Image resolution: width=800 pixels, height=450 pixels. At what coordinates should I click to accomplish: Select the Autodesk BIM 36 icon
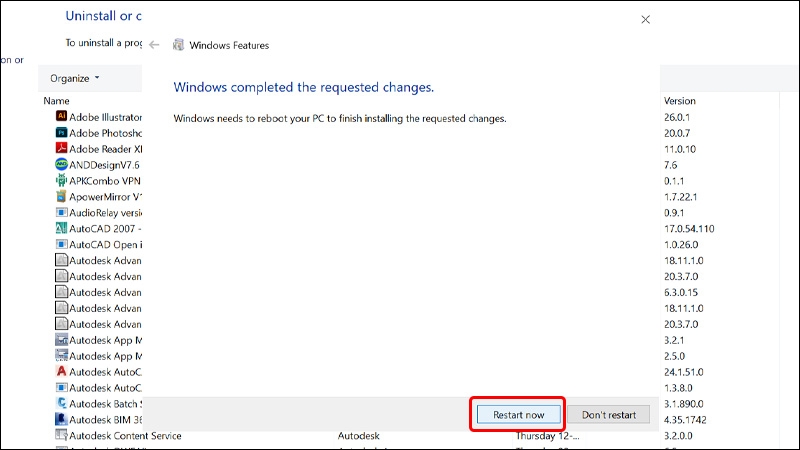tap(61, 419)
